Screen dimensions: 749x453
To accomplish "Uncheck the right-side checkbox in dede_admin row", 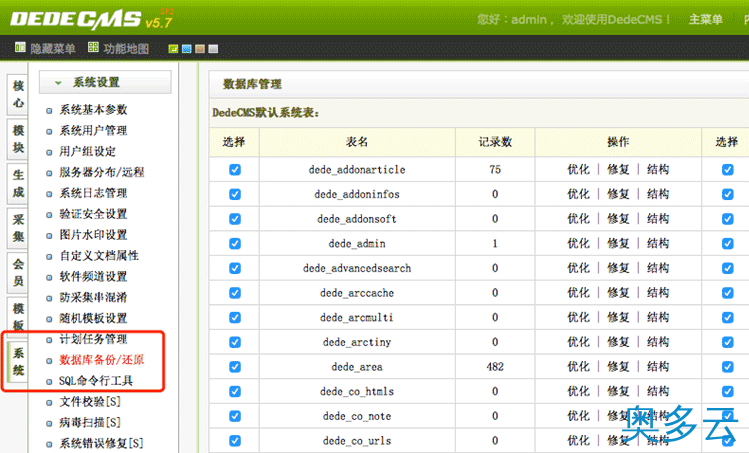I will point(728,244).
